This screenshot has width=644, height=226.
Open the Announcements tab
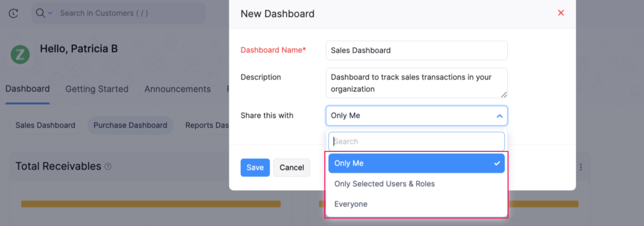tap(177, 89)
